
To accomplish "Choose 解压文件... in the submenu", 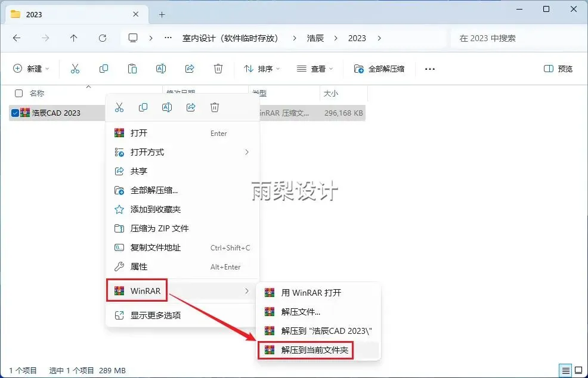I will pyautogui.click(x=319, y=312).
